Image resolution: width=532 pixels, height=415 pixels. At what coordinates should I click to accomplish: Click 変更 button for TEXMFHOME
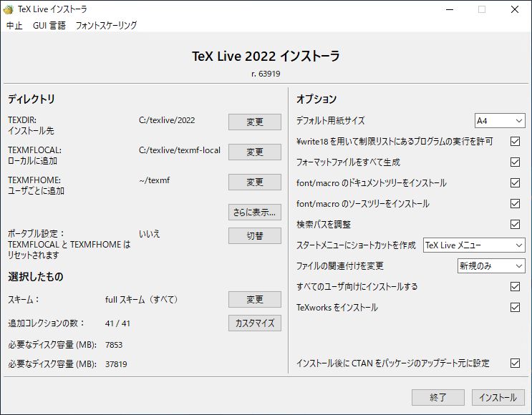click(255, 182)
